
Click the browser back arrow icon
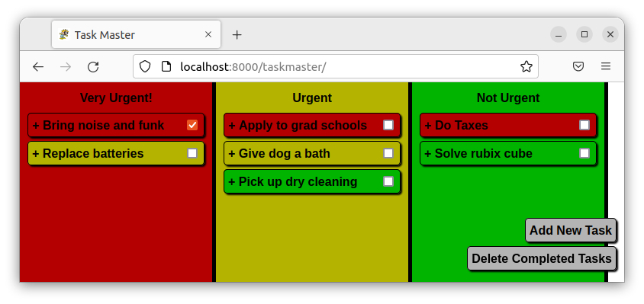pyautogui.click(x=38, y=66)
